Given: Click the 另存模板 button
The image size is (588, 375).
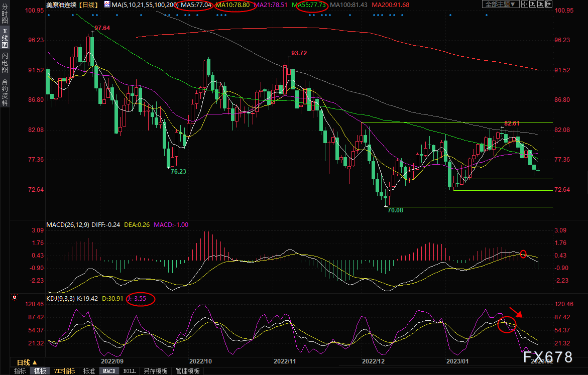Looking at the screenshot, I should [x=155, y=371].
